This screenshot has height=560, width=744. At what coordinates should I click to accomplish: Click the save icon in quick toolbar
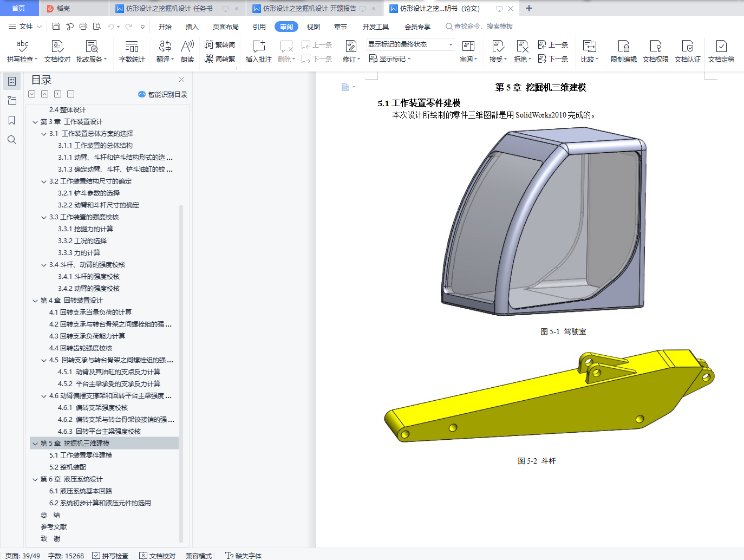pos(56,26)
